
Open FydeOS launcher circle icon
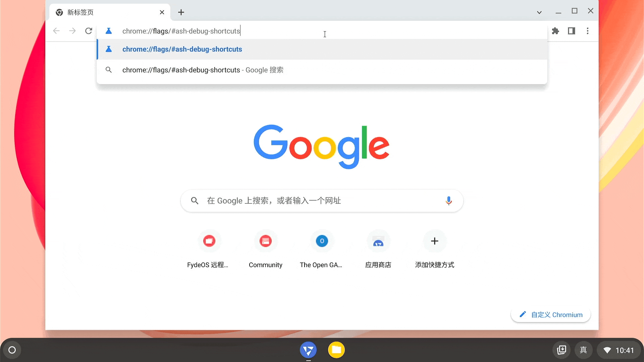12,350
